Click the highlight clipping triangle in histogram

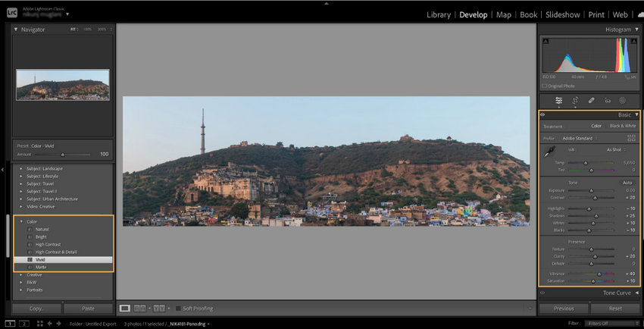click(633, 41)
